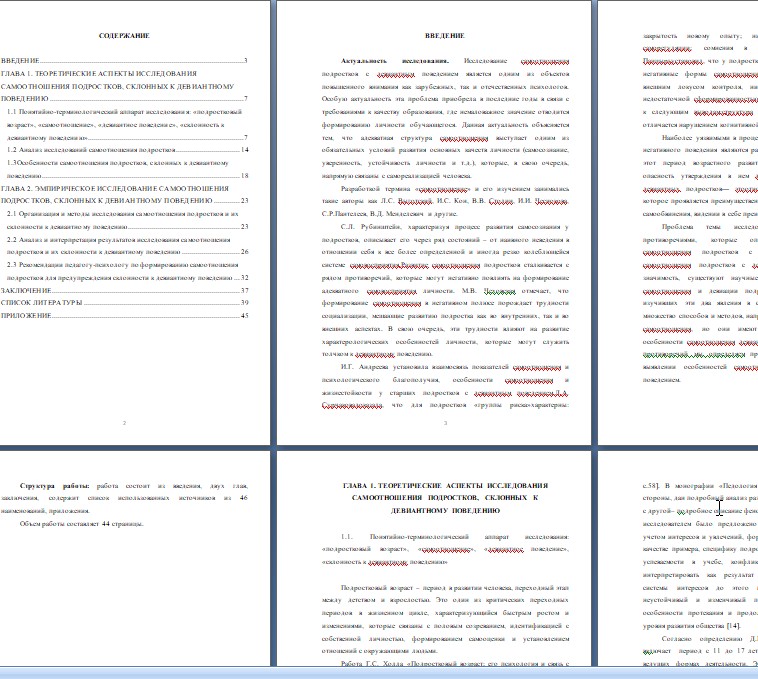
Task: Click contents entry 1.3 Особенности самоотношения подростков
Action: (x=128, y=169)
